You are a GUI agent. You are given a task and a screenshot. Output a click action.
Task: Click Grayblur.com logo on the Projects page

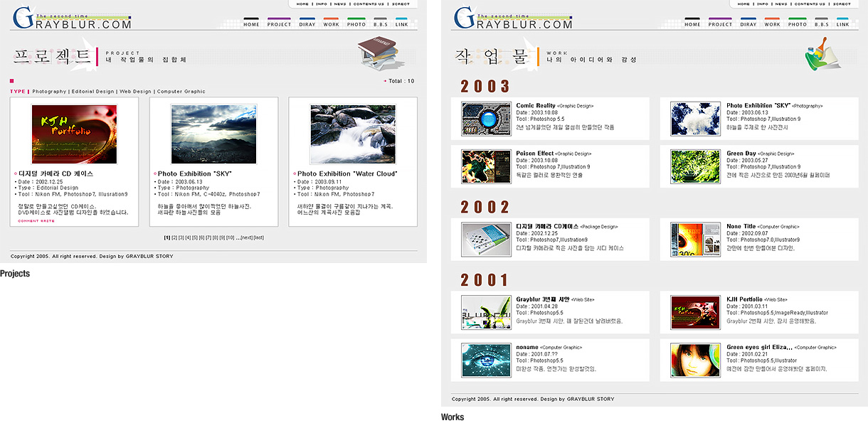tap(73, 19)
